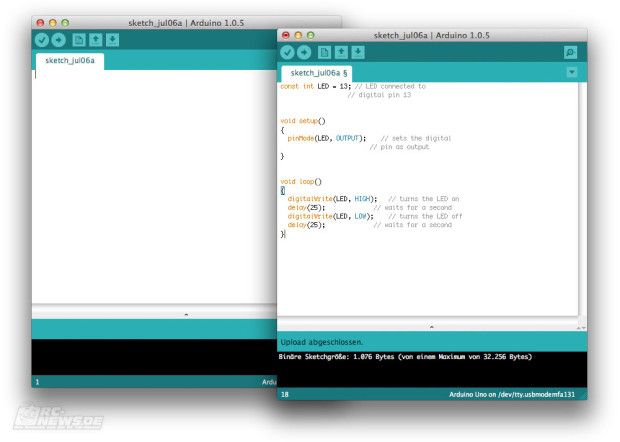Close the front Arduino window
The width and height of the screenshot is (620, 442).
pos(286,35)
